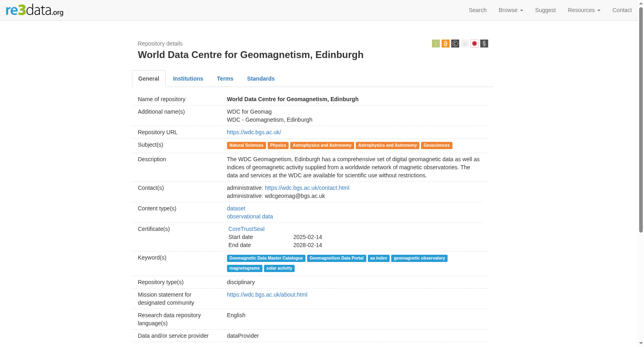
Task: Click the 'Description' row label
Action: [x=152, y=159]
